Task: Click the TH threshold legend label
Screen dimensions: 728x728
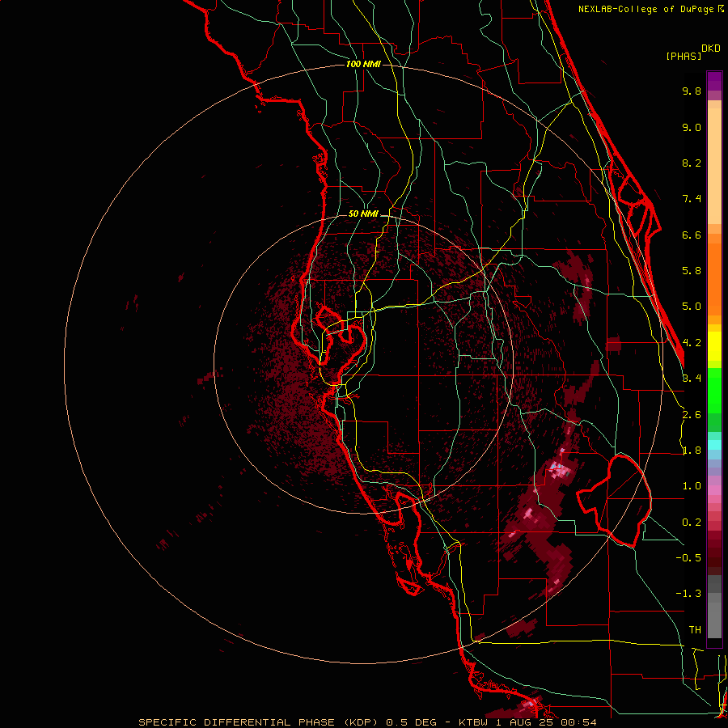Action: coord(695,630)
